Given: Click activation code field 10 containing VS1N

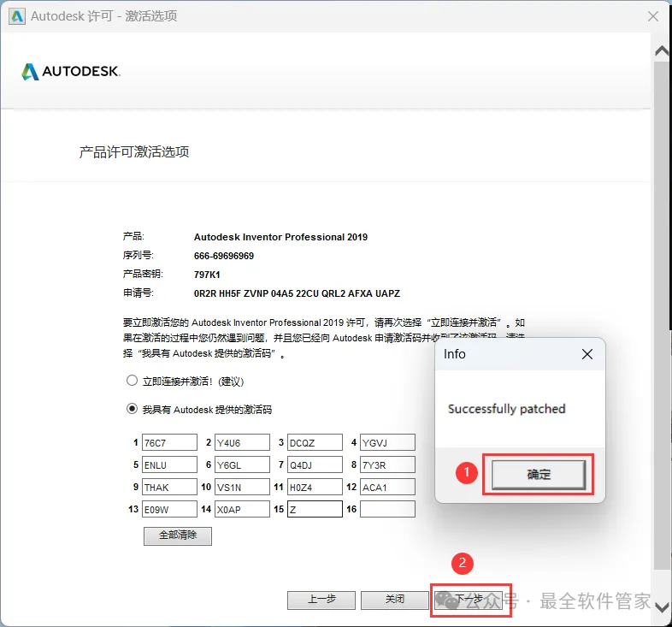Looking at the screenshot, I should [242, 488].
